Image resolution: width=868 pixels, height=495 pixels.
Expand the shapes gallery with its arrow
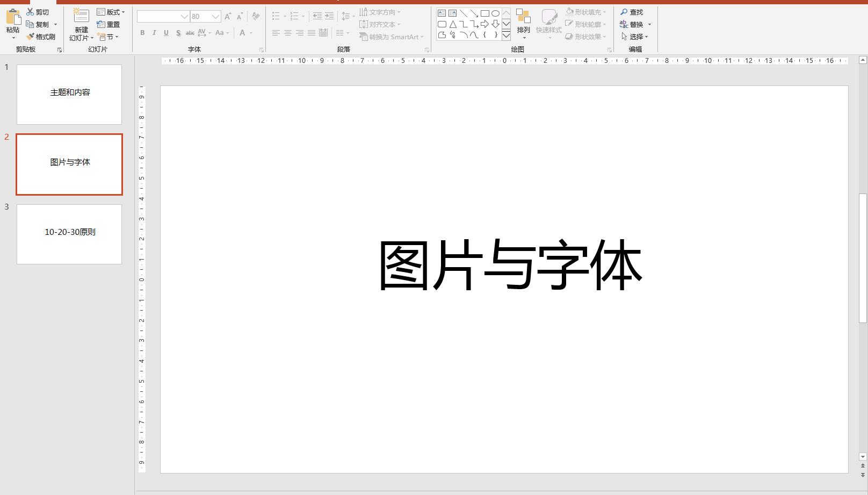(x=505, y=35)
